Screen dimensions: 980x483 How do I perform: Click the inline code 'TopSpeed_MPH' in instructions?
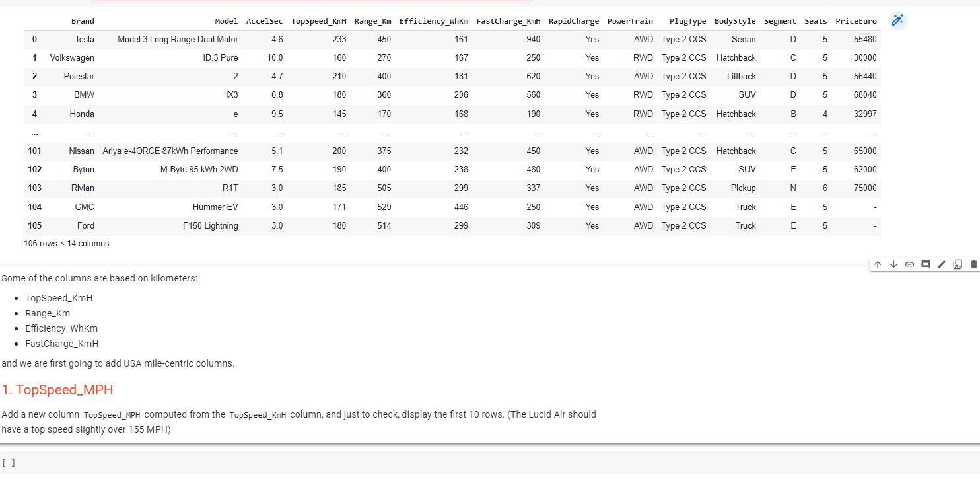112,415
